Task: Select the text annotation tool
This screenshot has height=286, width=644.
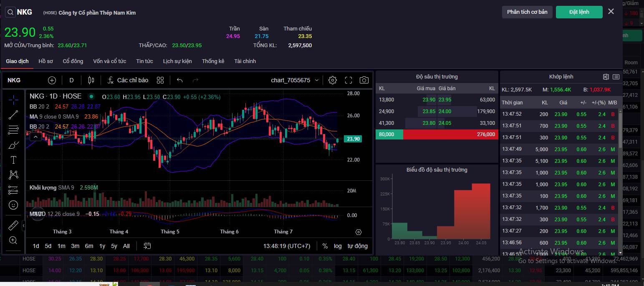Action: click(x=13, y=160)
